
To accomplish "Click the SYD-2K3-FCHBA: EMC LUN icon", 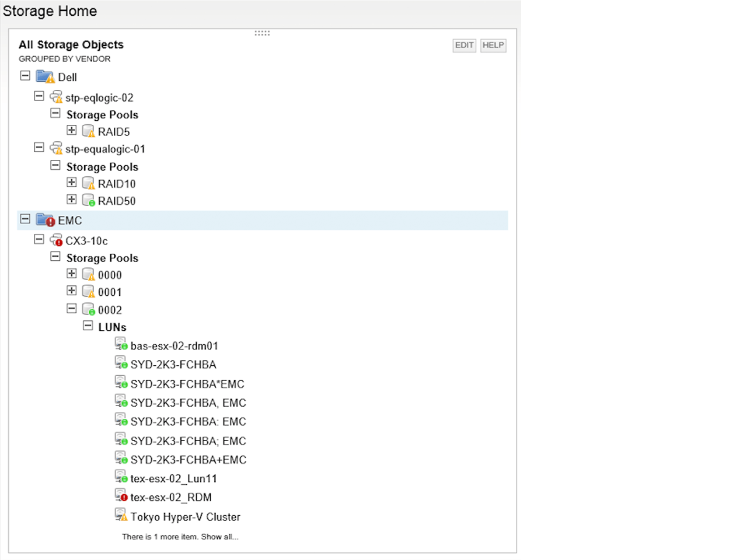I will pyautogui.click(x=121, y=420).
